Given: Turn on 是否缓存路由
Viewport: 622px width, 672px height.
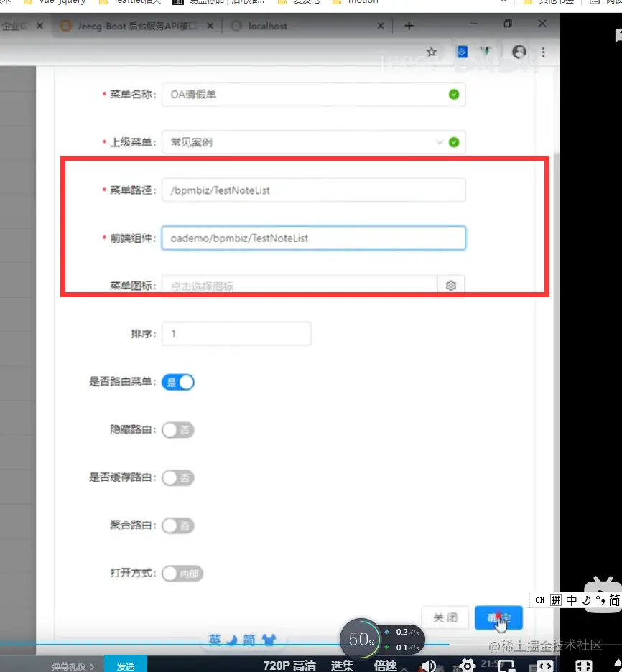Looking at the screenshot, I should [x=177, y=477].
